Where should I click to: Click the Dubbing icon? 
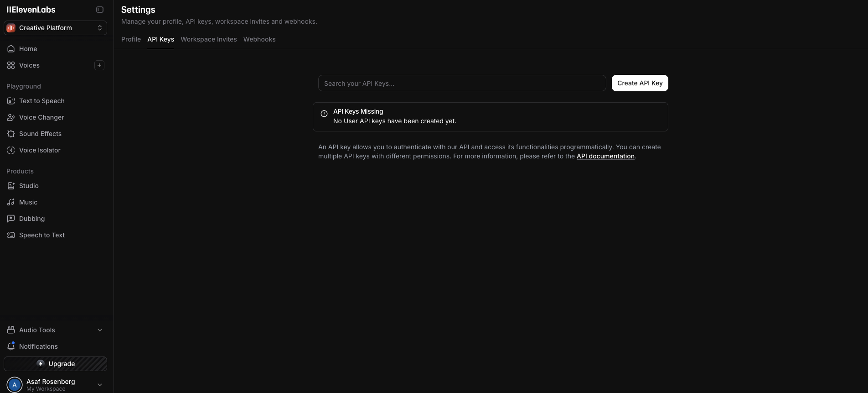(11, 219)
